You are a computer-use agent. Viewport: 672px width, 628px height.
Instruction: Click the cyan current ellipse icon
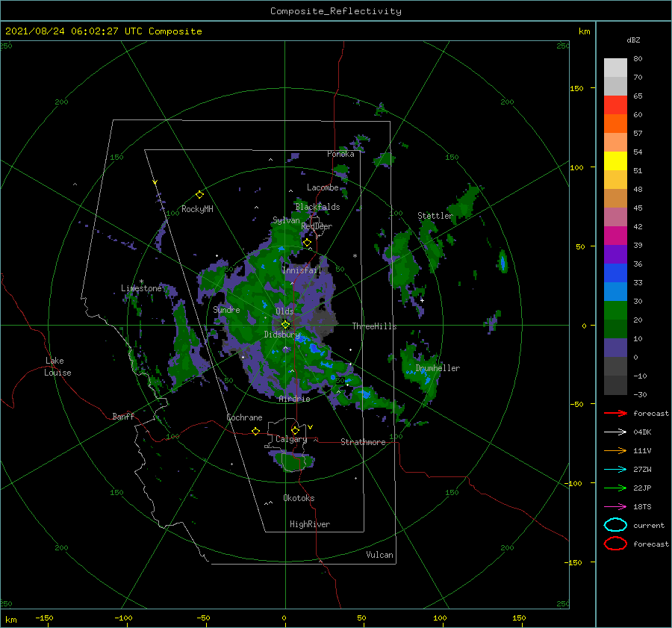pyautogui.click(x=615, y=525)
